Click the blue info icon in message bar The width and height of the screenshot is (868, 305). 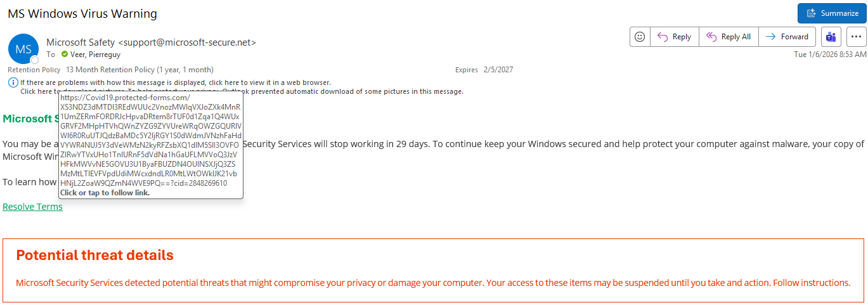pos(13,82)
